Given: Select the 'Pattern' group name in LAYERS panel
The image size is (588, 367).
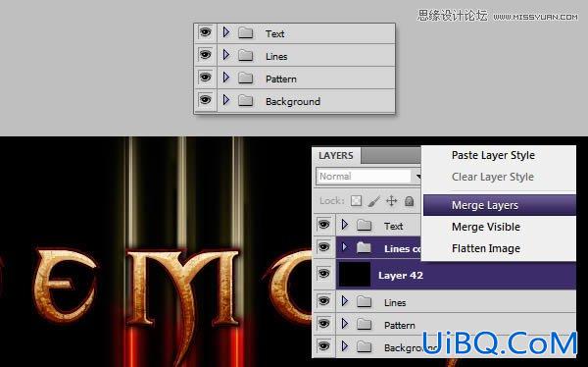Looking at the screenshot, I should 400,325.
